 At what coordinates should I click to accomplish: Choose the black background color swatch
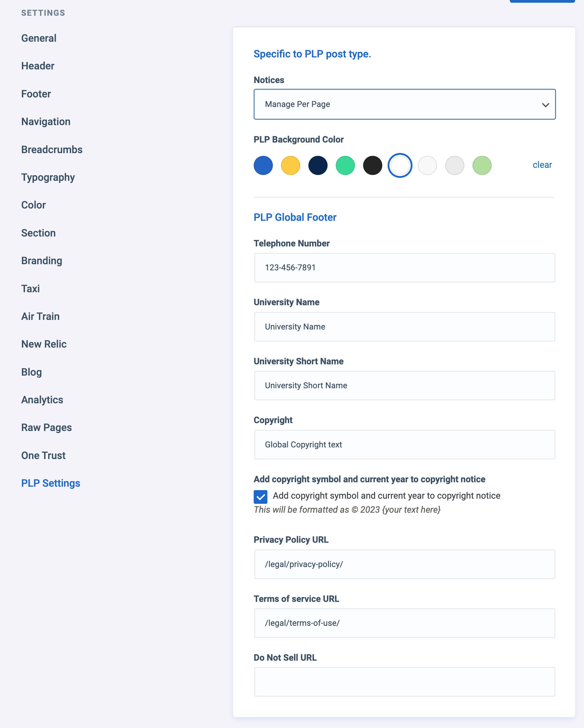point(372,165)
